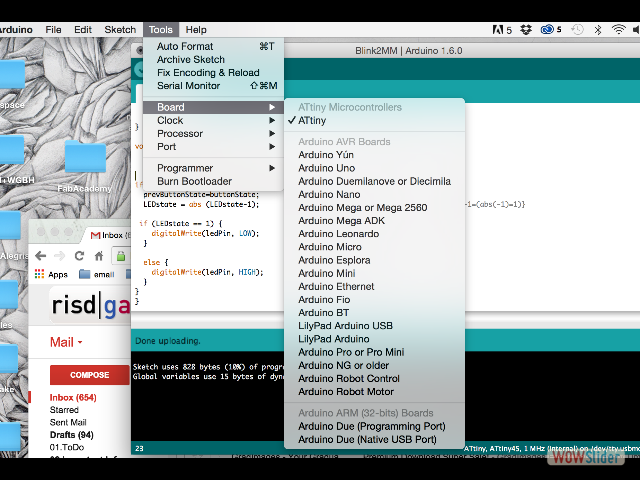This screenshot has width=640, height=480.
Task: Choose Burn Bootloader
Action: coord(213,181)
